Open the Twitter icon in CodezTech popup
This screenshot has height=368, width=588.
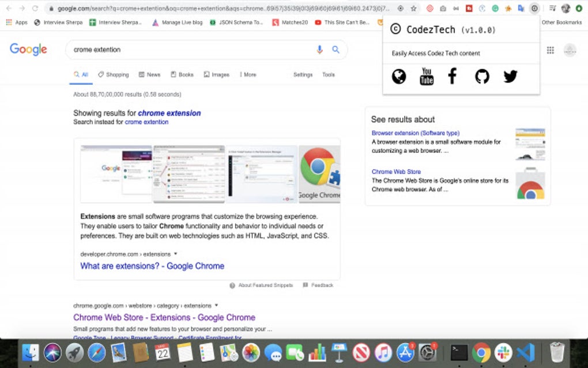510,77
